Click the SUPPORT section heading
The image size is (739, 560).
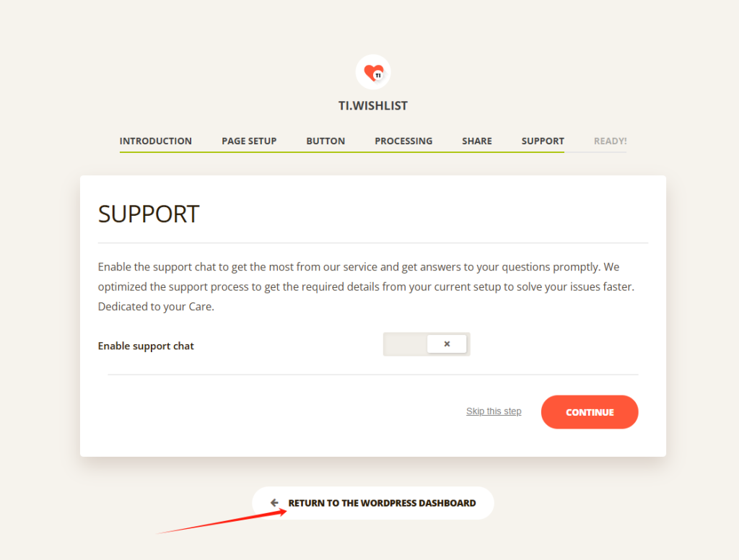tap(149, 214)
